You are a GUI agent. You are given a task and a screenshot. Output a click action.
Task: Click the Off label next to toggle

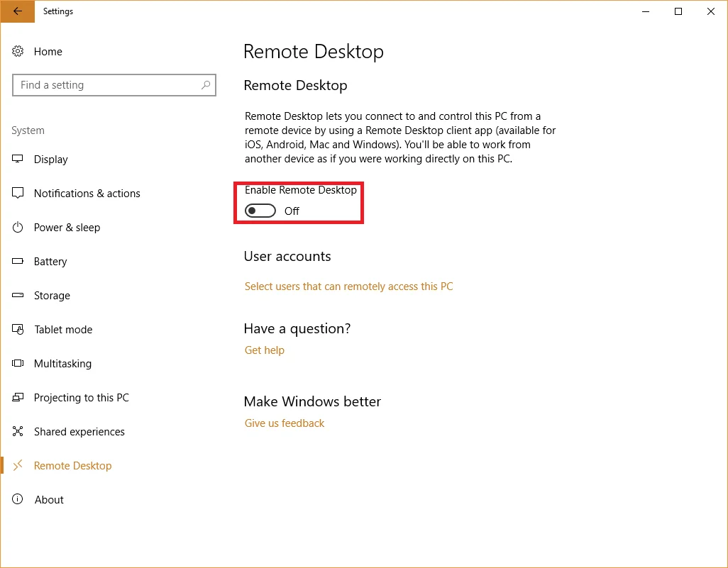[292, 211]
